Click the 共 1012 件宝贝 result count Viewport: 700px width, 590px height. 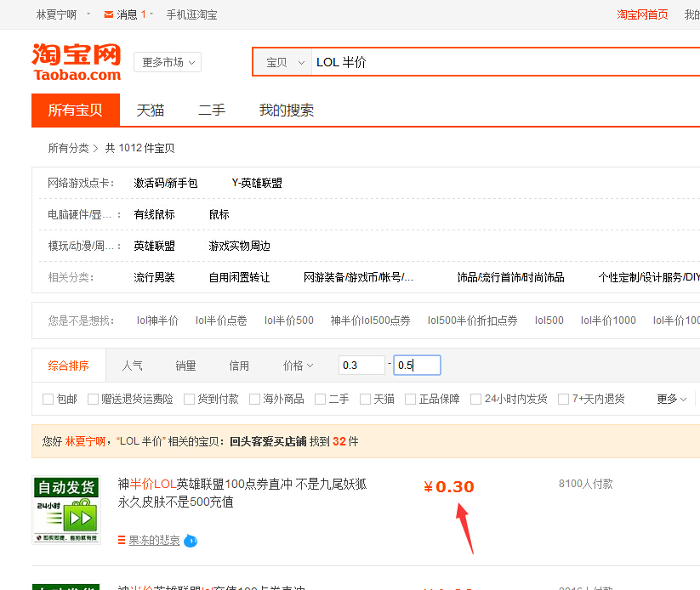[x=139, y=148]
